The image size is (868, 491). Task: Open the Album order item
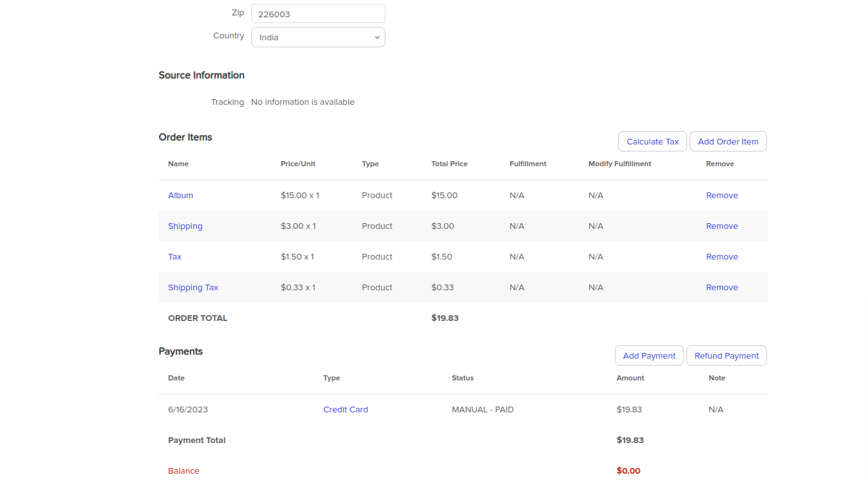coord(180,195)
